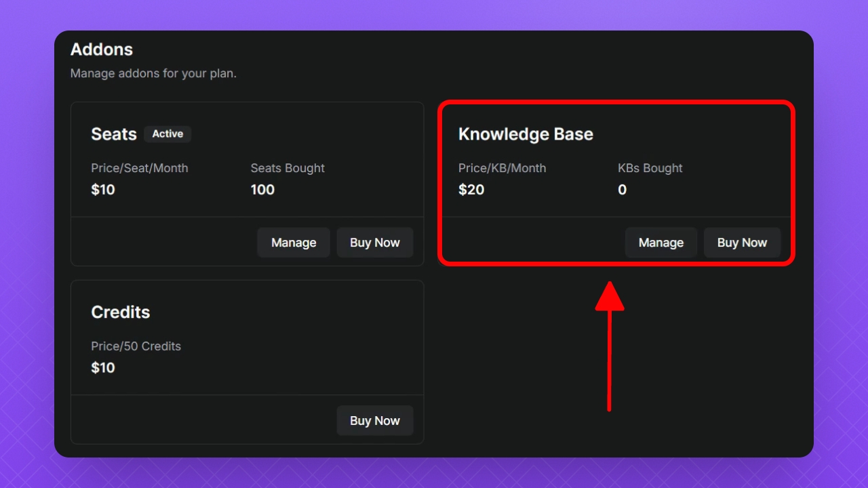Screen dimensions: 868x488
Task: Select the 100 seats bought value
Action: click(x=262, y=190)
